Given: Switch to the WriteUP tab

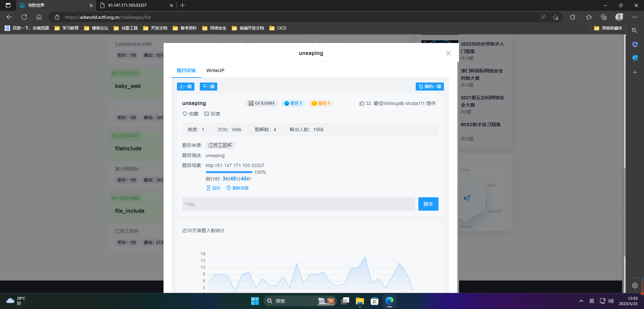Looking at the screenshot, I should [x=215, y=70].
